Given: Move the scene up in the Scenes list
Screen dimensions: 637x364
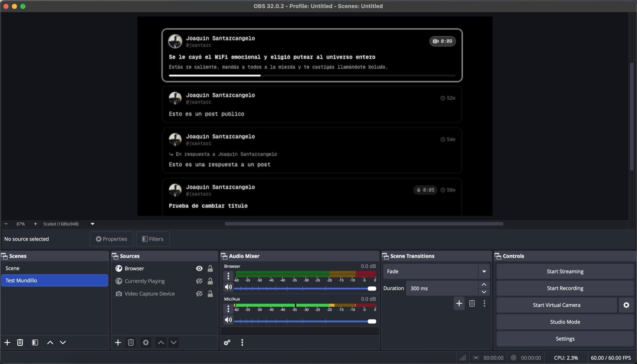Looking at the screenshot, I should (50, 343).
